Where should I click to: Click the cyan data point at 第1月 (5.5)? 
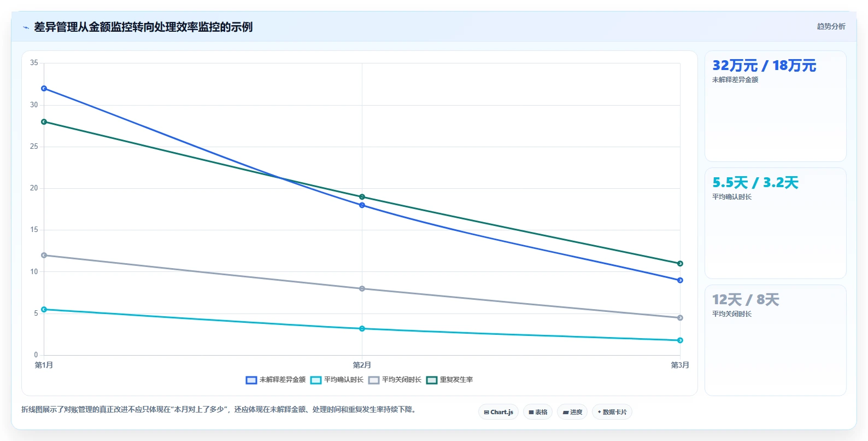coord(44,310)
